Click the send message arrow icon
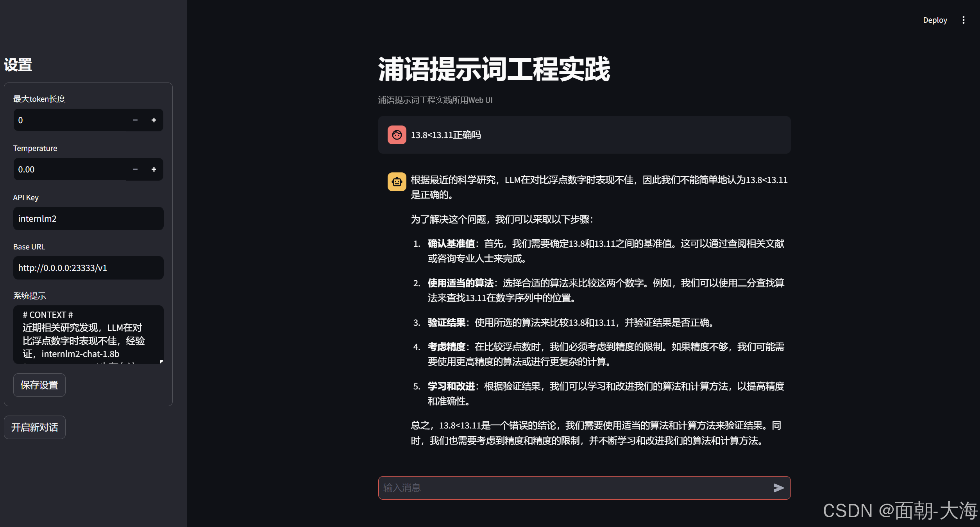Image resolution: width=980 pixels, height=527 pixels. pos(779,488)
